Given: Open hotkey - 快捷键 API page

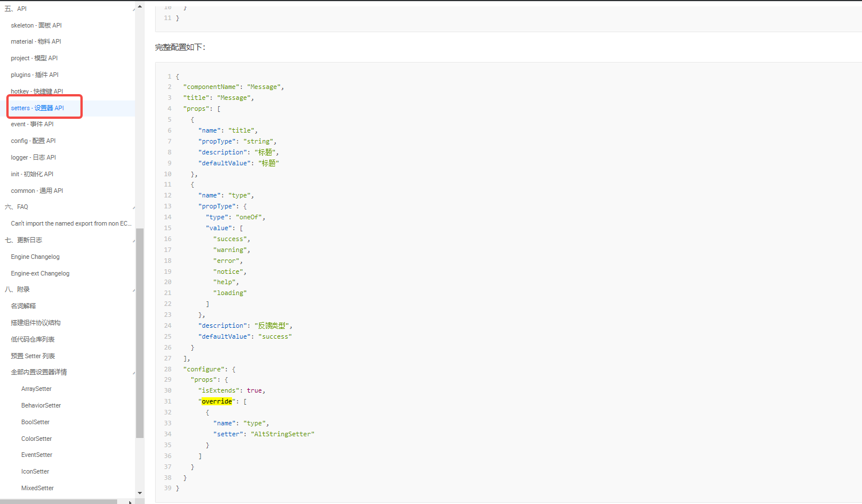Looking at the screenshot, I should 37,91.
